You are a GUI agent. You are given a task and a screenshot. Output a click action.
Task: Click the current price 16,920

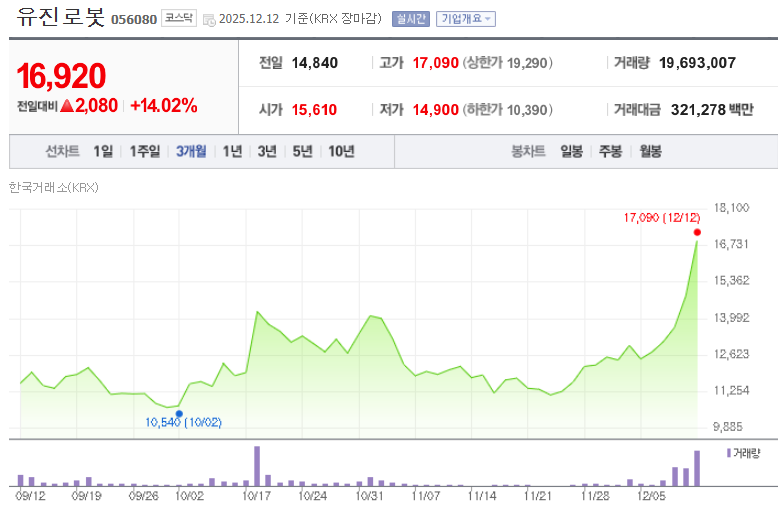pyautogui.click(x=62, y=76)
